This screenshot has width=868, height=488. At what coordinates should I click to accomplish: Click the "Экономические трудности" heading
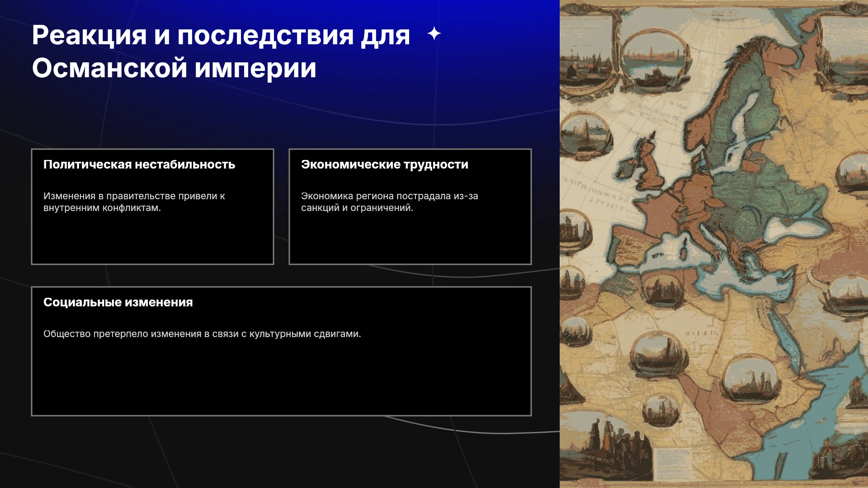coord(385,164)
